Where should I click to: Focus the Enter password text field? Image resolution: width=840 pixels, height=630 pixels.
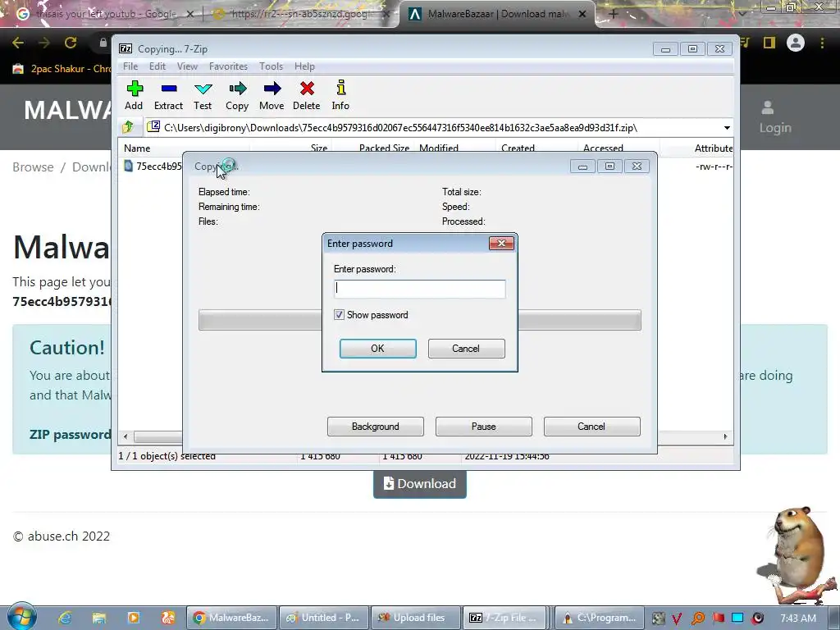pyautogui.click(x=419, y=289)
